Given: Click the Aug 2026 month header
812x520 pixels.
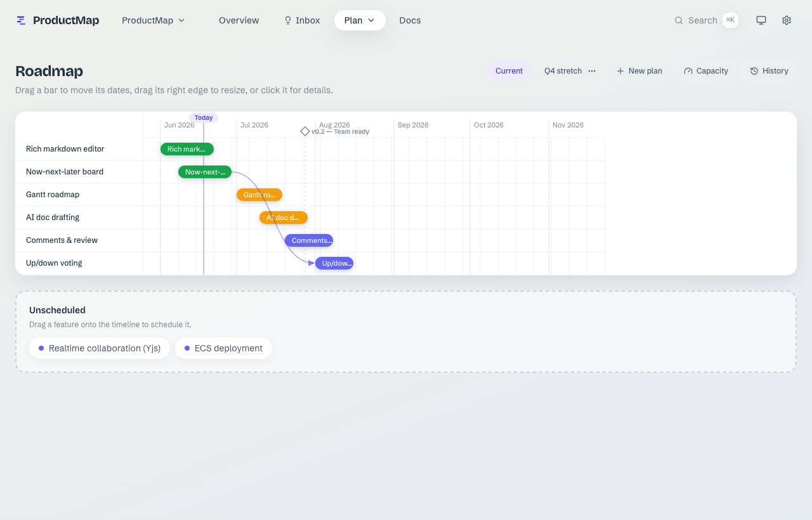Looking at the screenshot, I should click(x=334, y=125).
